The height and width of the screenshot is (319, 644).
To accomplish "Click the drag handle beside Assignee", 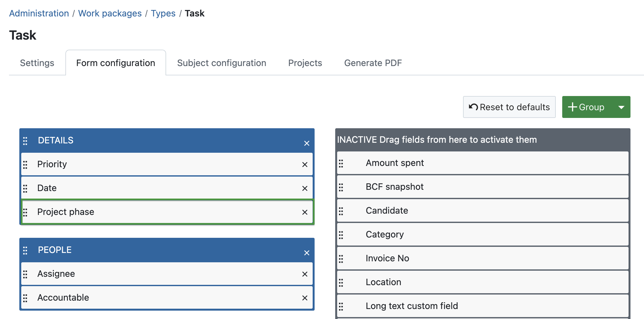I will click(x=26, y=274).
